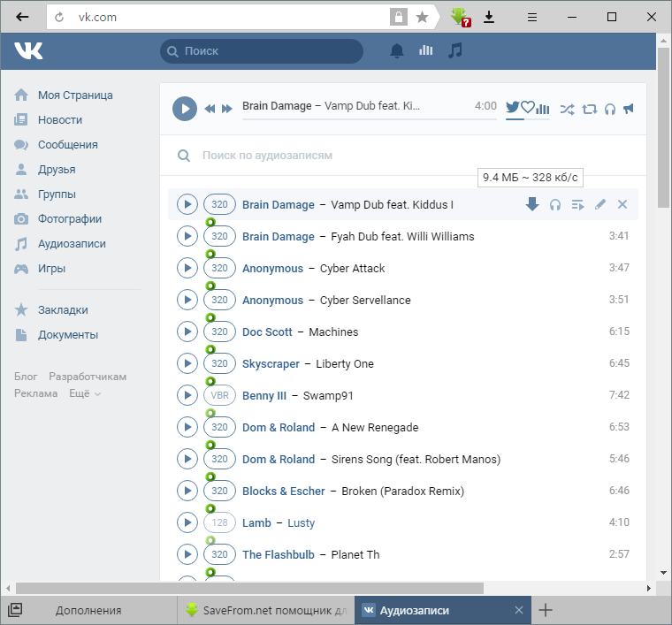Toggle repeat track

[x=589, y=110]
